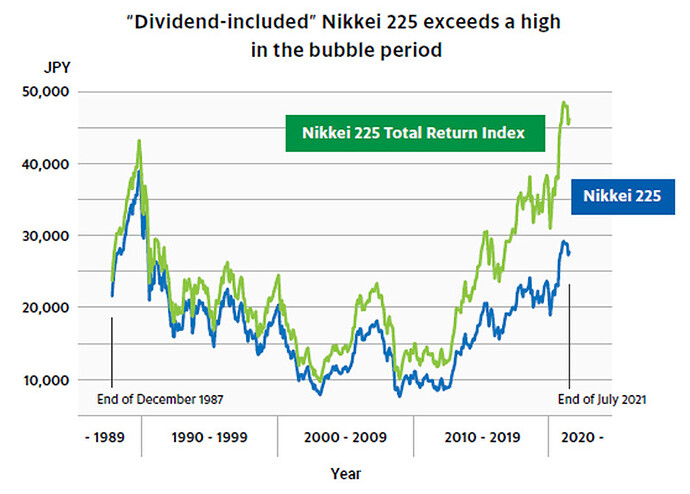Click the '40,000' y-axis value

[x=45, y=165]
